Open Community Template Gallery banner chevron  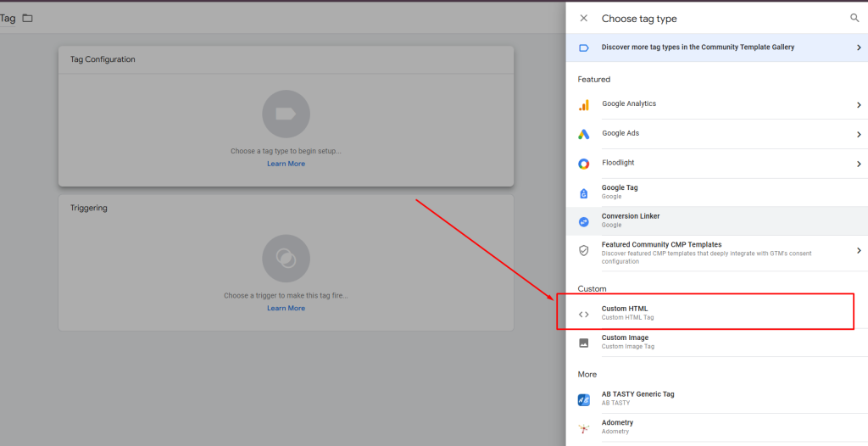coord(859,47)
